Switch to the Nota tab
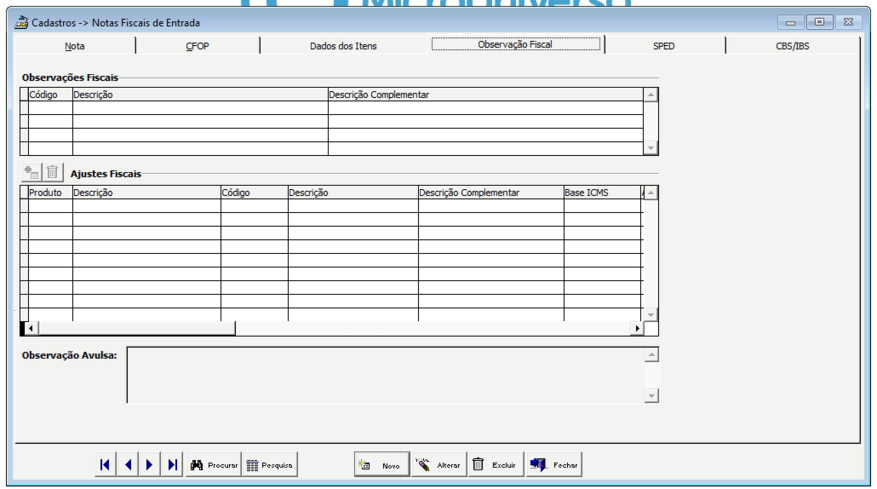877x489 pixels. [x=74, y=46]
